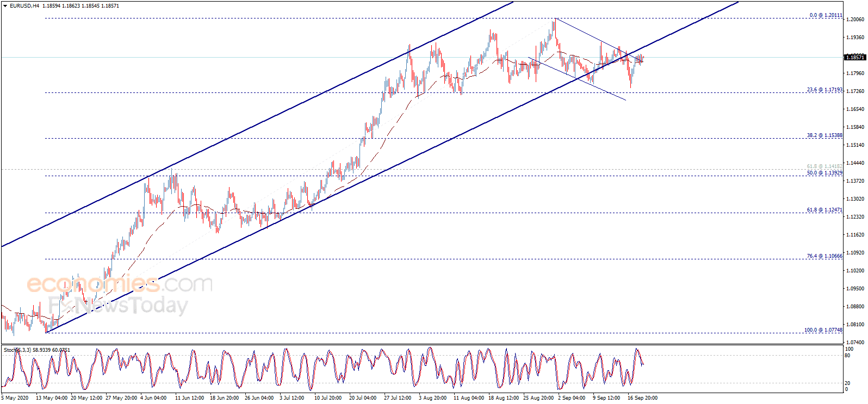Click the 16 Sep 20:00 date label
Screen dimensions: 868x404
[x=642, y=398]
